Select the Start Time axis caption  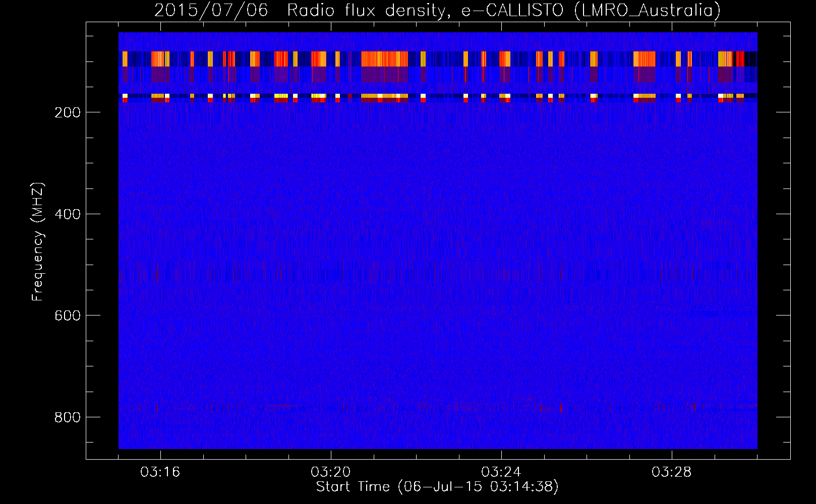coord(437,487)
